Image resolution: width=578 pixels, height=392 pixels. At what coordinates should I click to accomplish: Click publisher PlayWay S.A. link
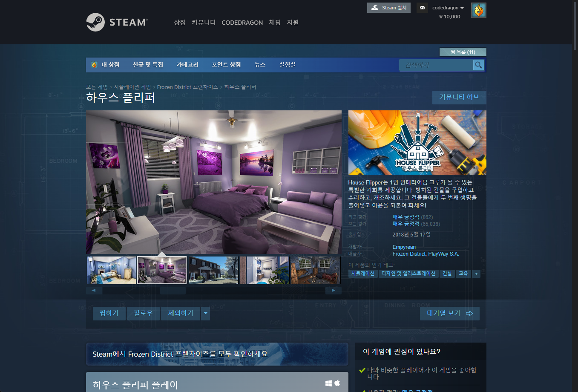(x=443, y=254)
